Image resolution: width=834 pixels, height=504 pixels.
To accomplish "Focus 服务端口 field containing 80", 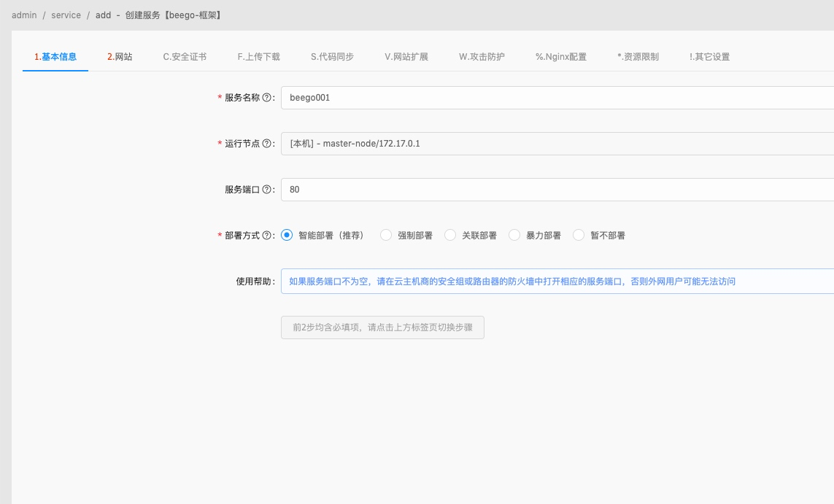I will pos(557,189).
